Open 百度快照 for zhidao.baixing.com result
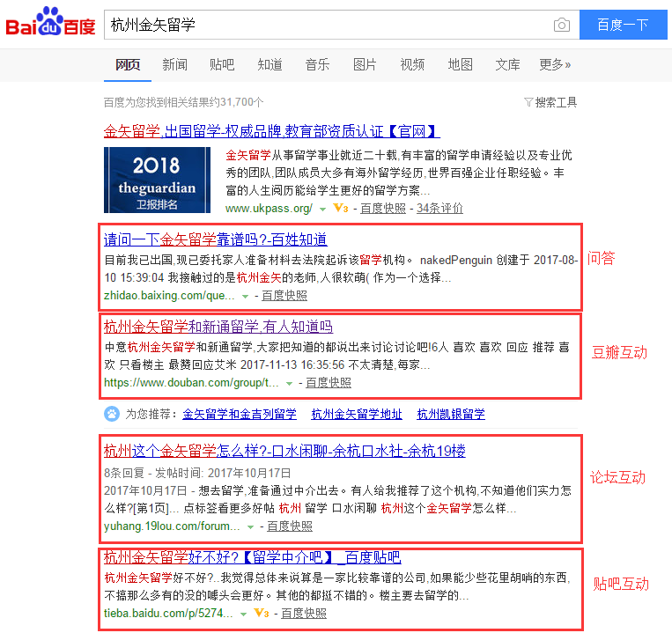 (x=284, y=296)
